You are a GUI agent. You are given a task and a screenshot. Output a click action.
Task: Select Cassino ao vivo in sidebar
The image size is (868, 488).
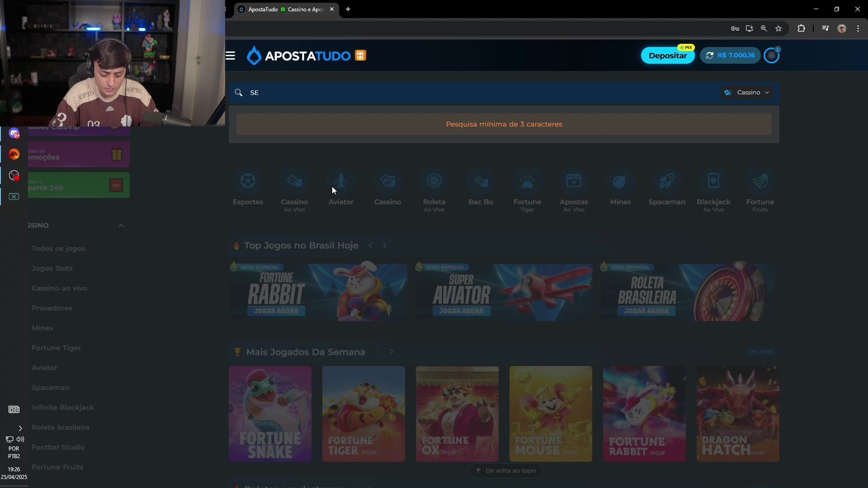coord(60,288)
